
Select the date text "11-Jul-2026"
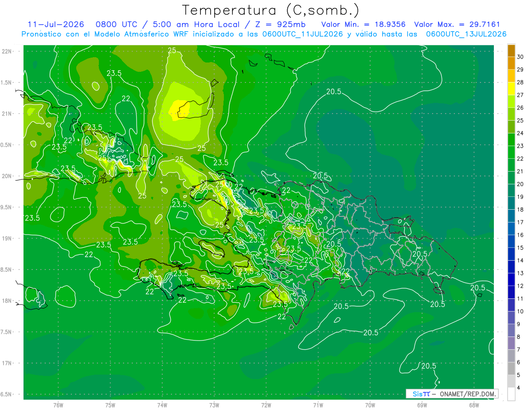click(x=56, y=25)
